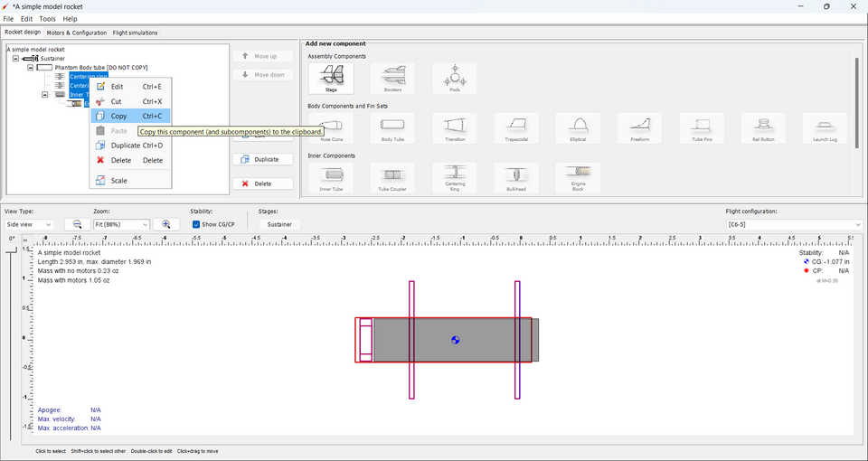This screenshot has height=461, width=868.
Task: Toggle the Sustainer stage button
Action: click(278, 224)
